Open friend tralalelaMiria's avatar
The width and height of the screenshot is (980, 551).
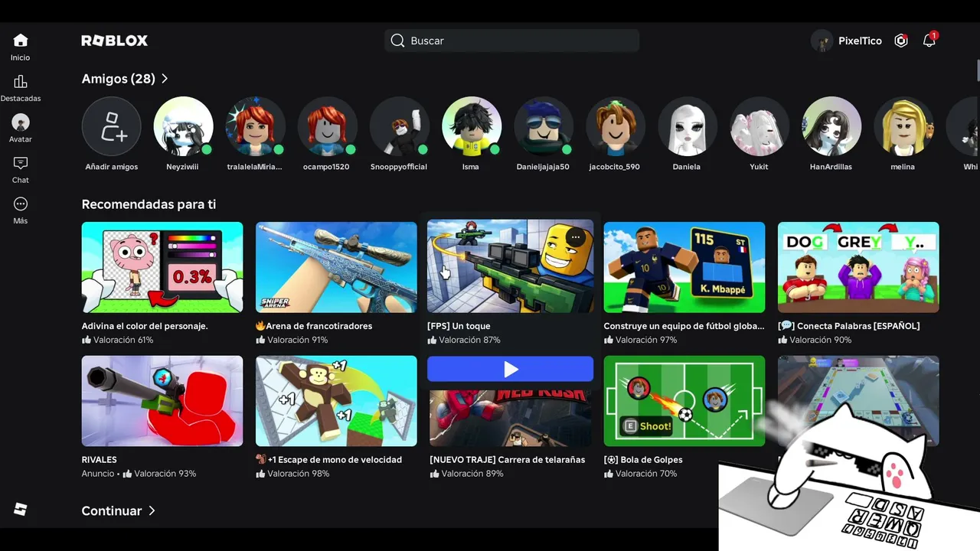[x=256, y=126]
